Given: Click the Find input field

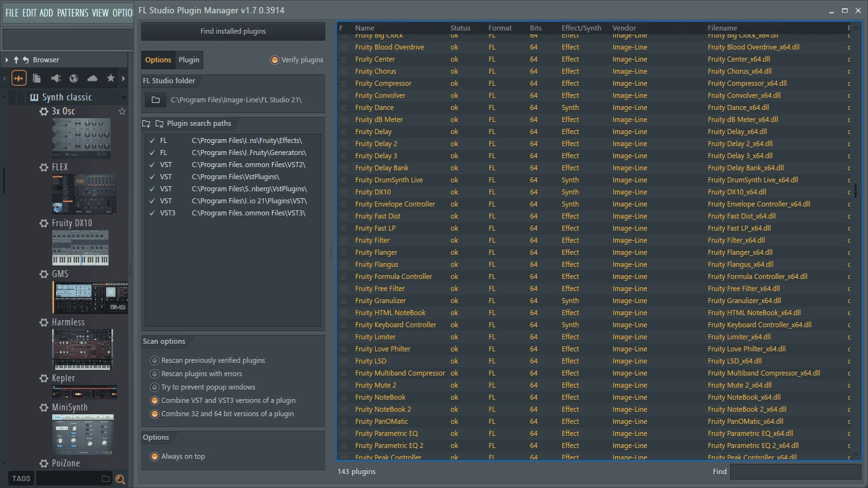Looking at the screenshot, I should (795, 471).
